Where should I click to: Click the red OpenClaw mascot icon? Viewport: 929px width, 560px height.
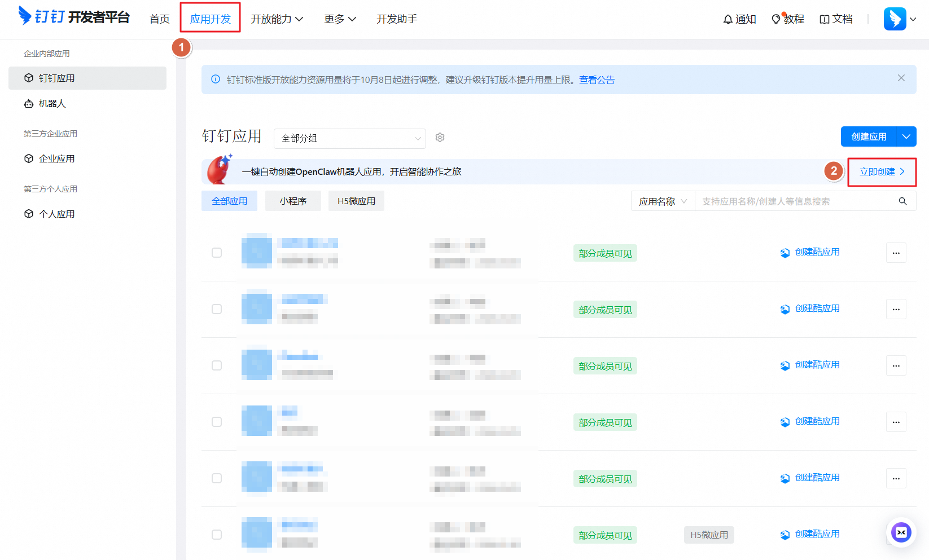(x=219, y=169)
